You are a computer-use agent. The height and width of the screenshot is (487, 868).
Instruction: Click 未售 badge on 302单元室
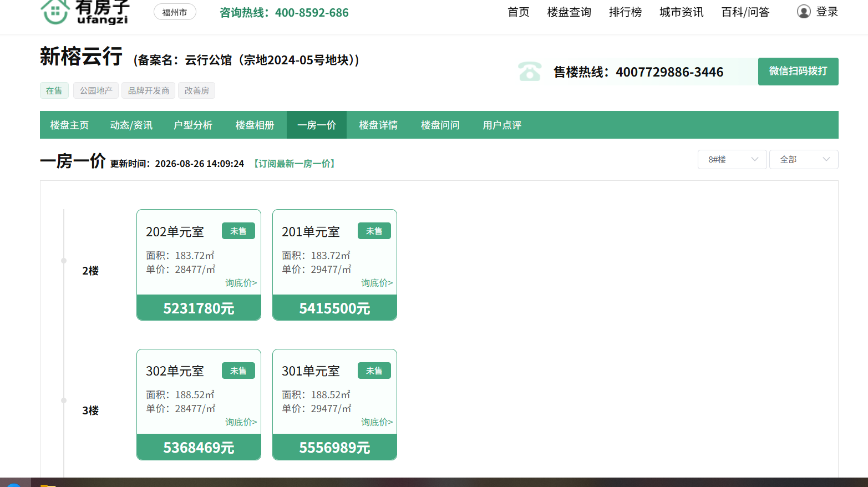coord(238,371)
